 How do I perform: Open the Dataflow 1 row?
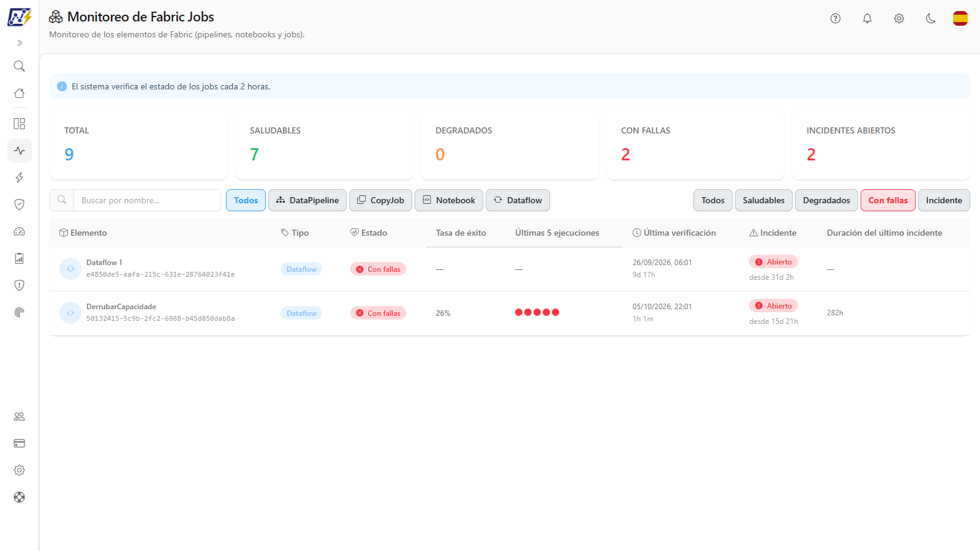point(510,269)
